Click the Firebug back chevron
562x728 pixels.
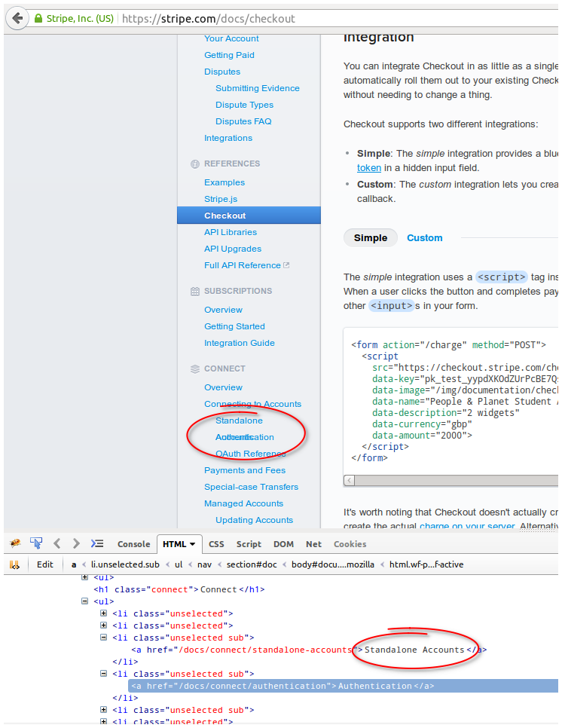[57, 543]
